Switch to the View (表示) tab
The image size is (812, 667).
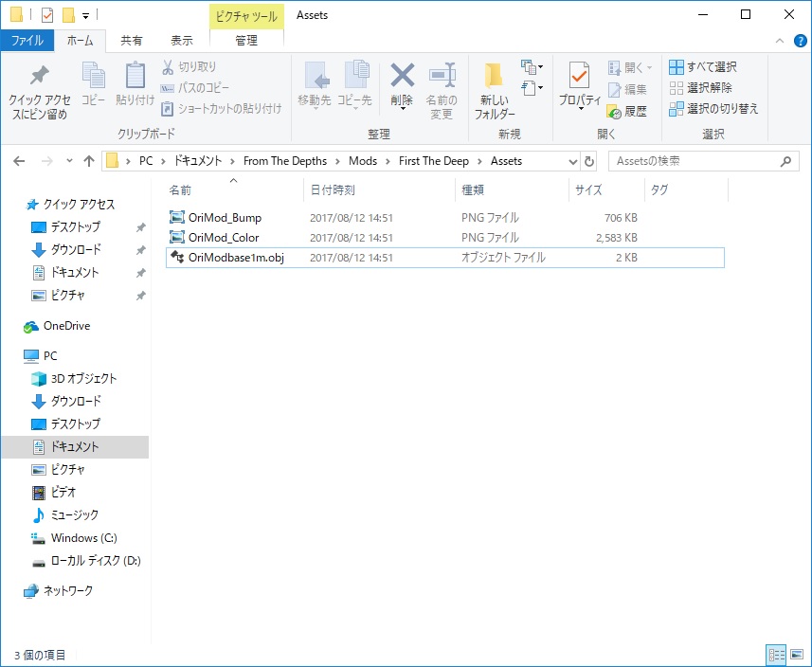[182, 41]
